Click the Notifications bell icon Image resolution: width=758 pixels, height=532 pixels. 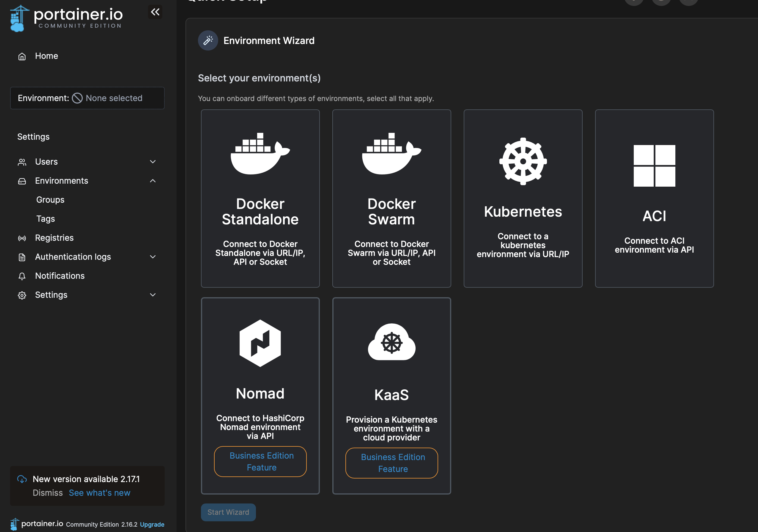click(22, 276)
